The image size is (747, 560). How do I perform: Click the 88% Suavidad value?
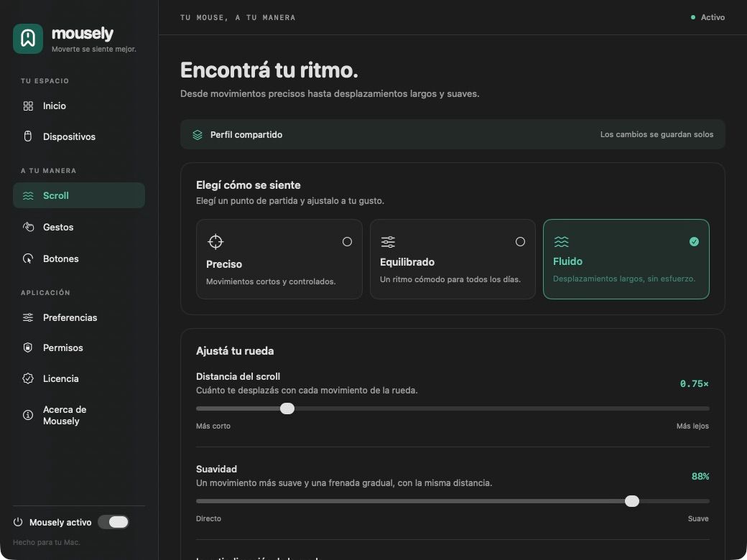[x=700, y=476]
